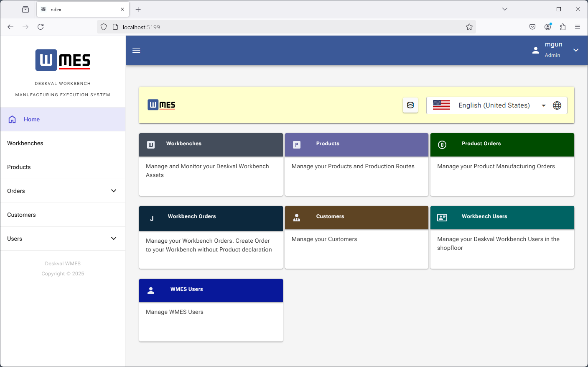Bookmark this page with the star icon
This screenshot has height=367, width=588.
(x=469, y=27)
